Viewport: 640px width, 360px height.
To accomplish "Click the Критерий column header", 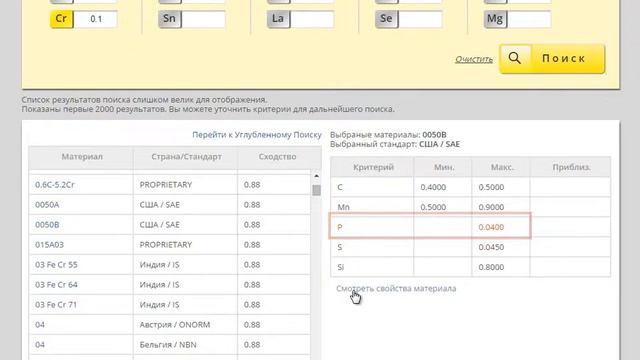I will pos(373,167).
